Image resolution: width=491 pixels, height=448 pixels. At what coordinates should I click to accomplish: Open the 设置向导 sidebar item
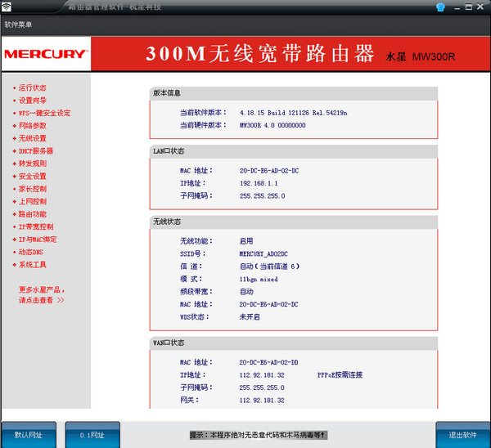[x=32, y=101]
